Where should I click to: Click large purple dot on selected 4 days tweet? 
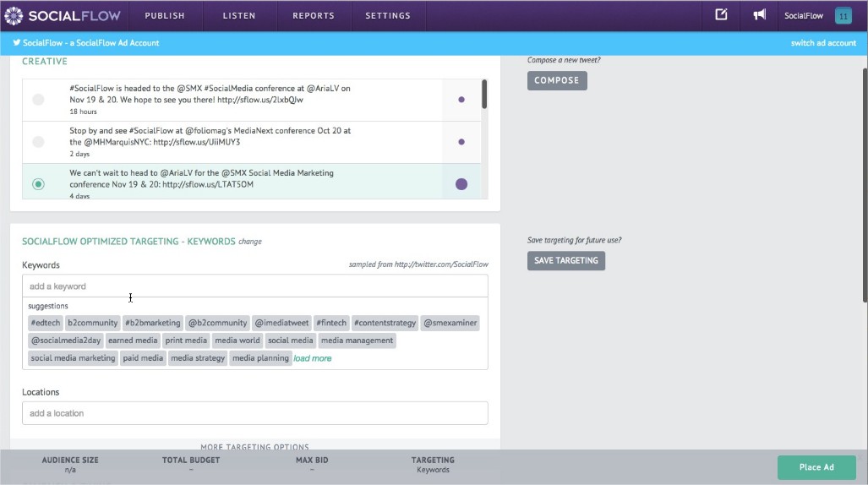[x=461, y=184]
